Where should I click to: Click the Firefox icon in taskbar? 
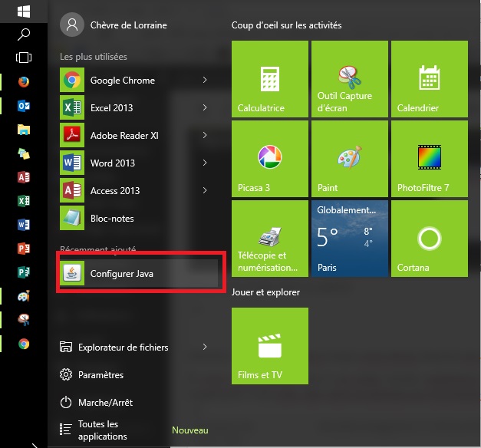coord(24,81)
